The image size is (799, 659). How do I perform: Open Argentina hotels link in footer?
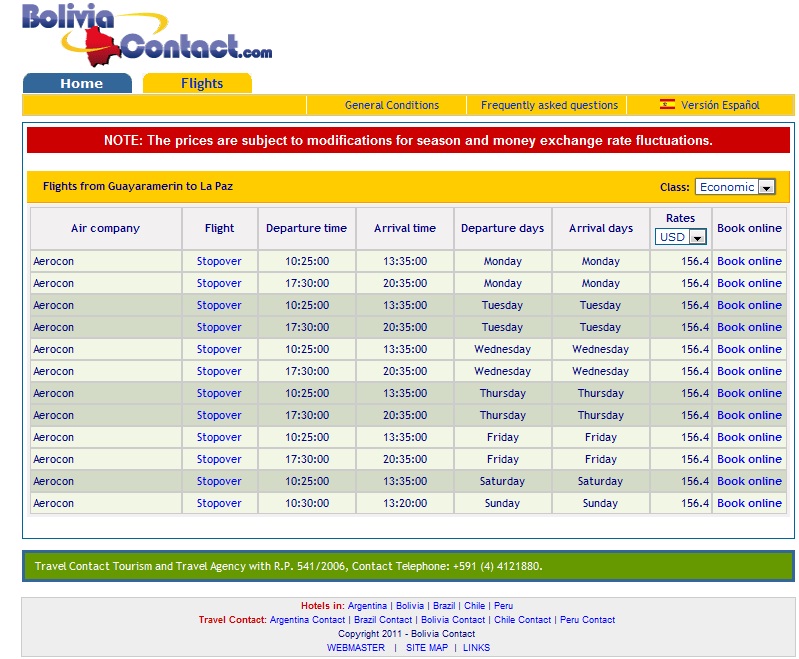pyautogui.click(x=368, y=606)
